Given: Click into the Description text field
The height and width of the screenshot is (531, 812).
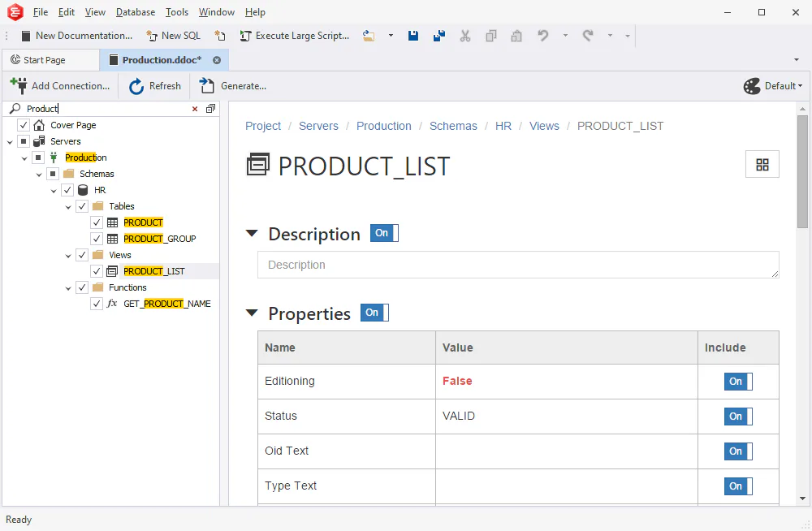Looking at the screenshot, I should pyautogui.click(x=518, y=265).
